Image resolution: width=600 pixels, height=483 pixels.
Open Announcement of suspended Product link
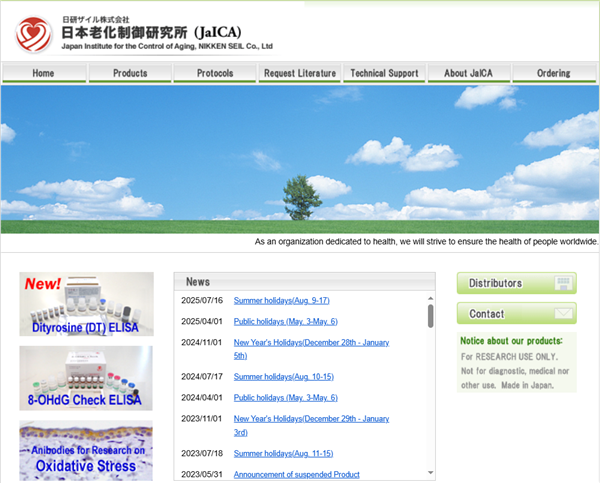coord(297,475)
